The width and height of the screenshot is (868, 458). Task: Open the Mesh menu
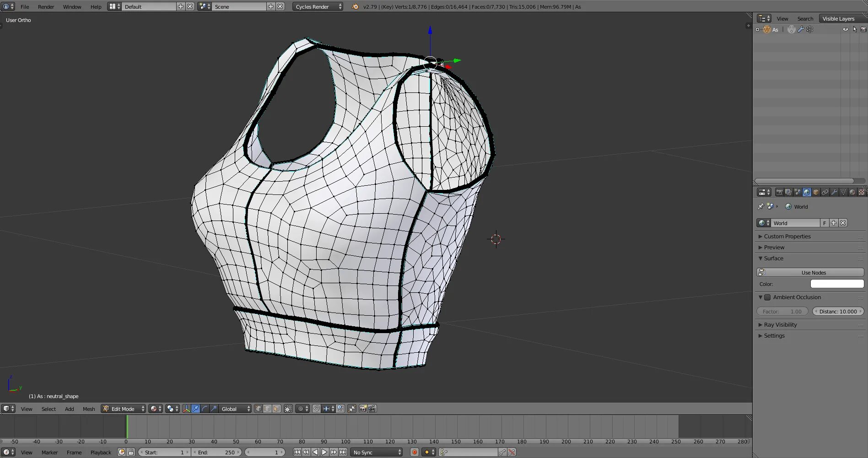pyautogui.click(x=89, y=409)
